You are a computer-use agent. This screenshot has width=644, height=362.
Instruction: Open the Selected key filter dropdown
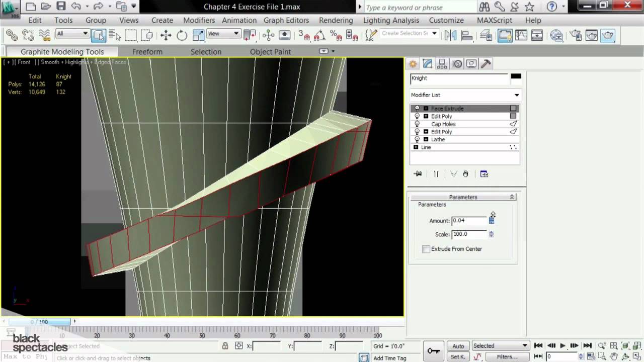coord(500,346)
